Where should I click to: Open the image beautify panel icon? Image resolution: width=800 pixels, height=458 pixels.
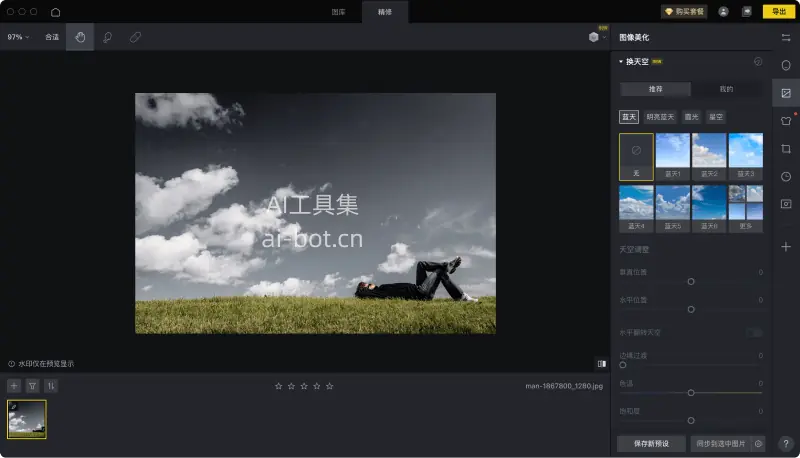tap(786, 93)
